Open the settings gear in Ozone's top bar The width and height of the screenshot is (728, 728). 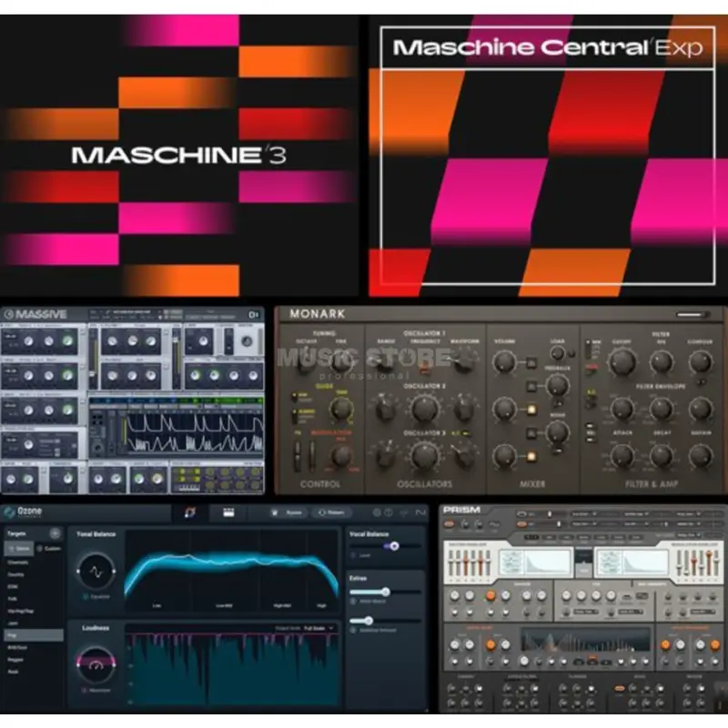pos(375,511)
